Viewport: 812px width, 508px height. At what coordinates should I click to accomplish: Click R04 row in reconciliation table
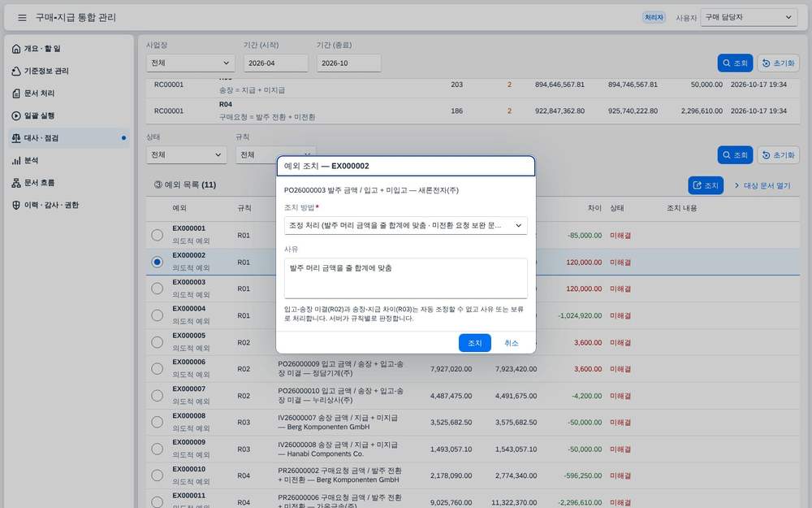point(473,111)
